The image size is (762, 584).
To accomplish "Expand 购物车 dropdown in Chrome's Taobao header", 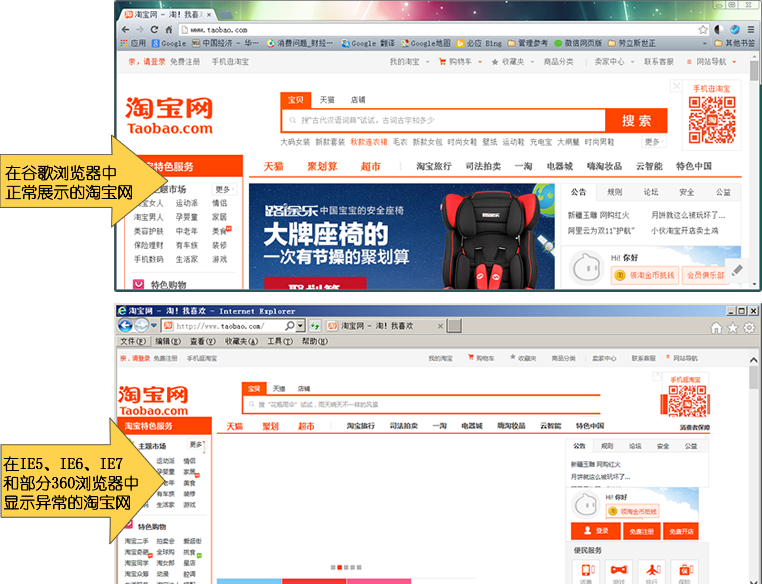I will [x=455, y=62].
